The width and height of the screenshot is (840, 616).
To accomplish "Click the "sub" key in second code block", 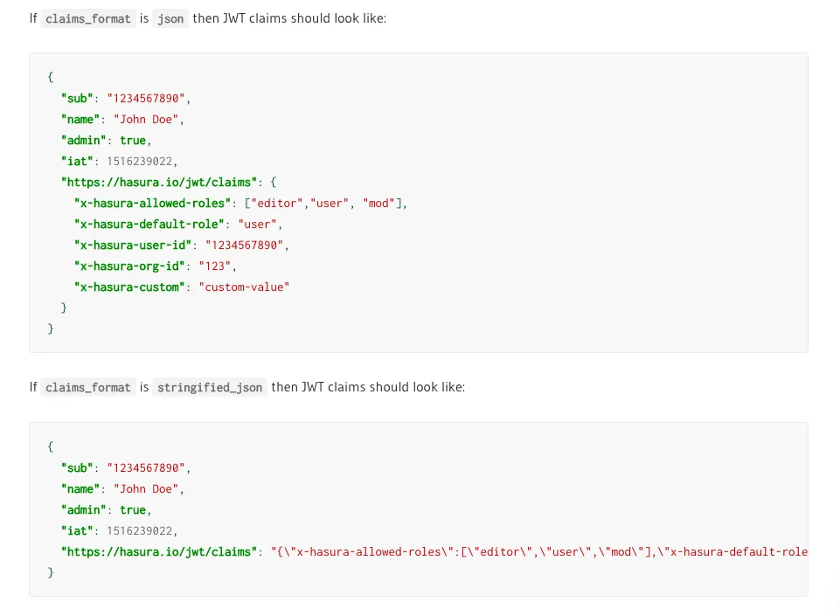I will point(77,467).
